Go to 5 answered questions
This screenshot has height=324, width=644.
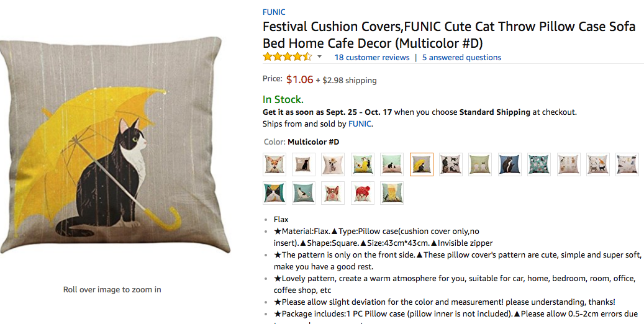(x=461, y=58)
